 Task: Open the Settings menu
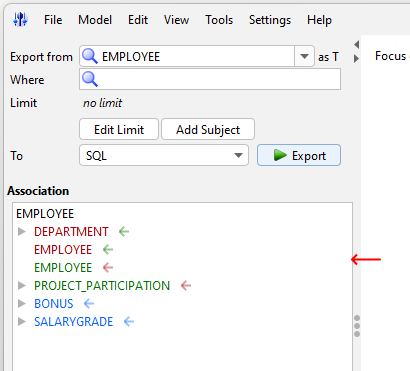pyautogui.click(x=270, y=20)
